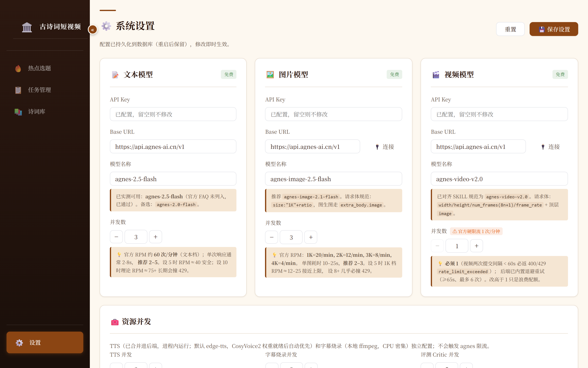Click the 图片模型 card heading
The height and width of the screenshot is (368, 588).
pos(293,75)
